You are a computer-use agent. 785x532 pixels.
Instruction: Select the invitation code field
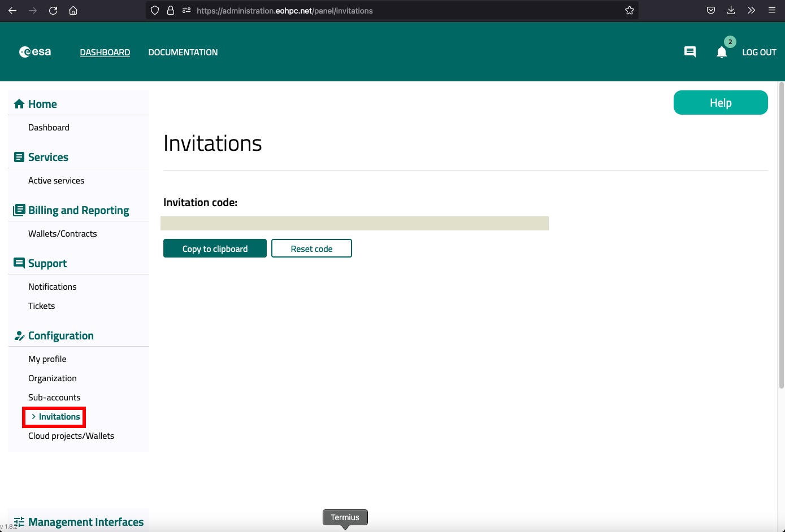tap(354, 223)
